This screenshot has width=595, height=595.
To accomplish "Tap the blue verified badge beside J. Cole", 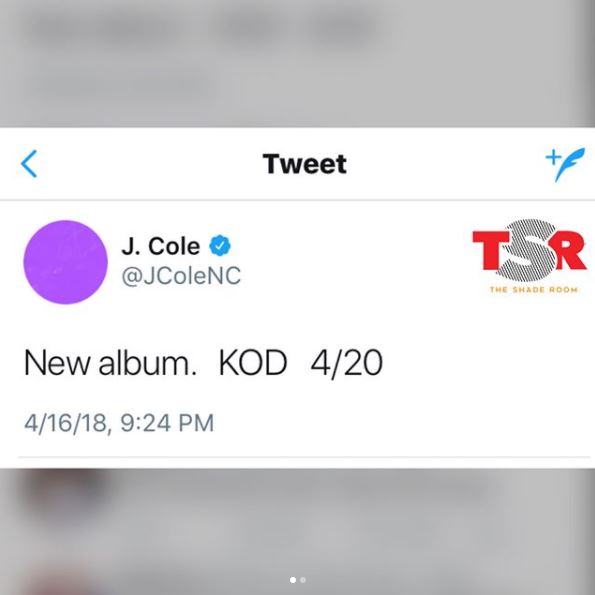I will click(x=220, y=246).
